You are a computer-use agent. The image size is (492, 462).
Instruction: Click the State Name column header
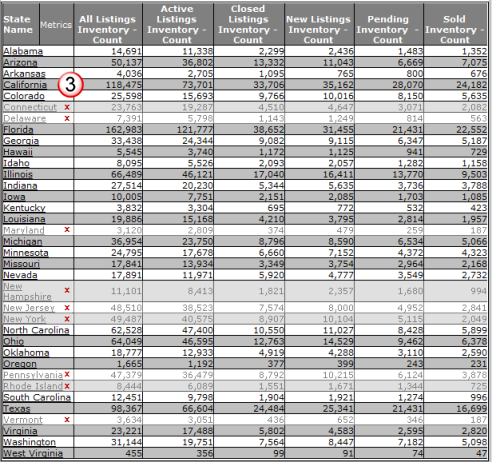point(21,24)
